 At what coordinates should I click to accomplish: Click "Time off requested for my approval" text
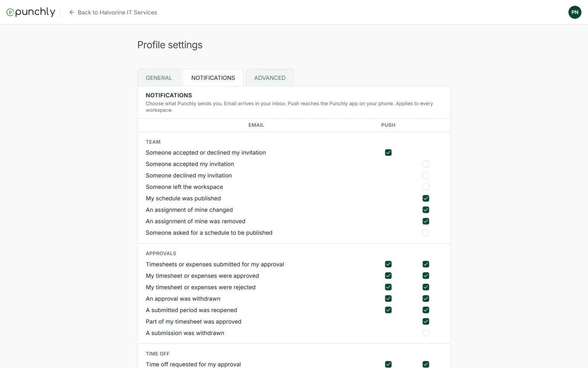pyautogui.click(x=193, y=364)
